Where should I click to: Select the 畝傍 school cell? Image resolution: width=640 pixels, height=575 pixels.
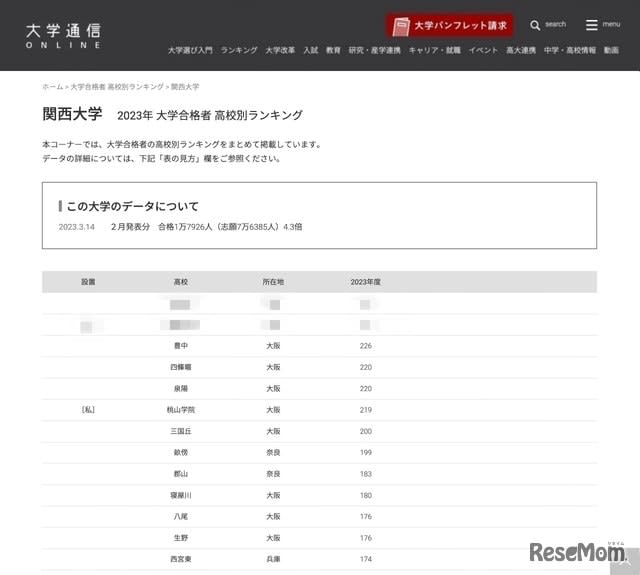[181, 453]
